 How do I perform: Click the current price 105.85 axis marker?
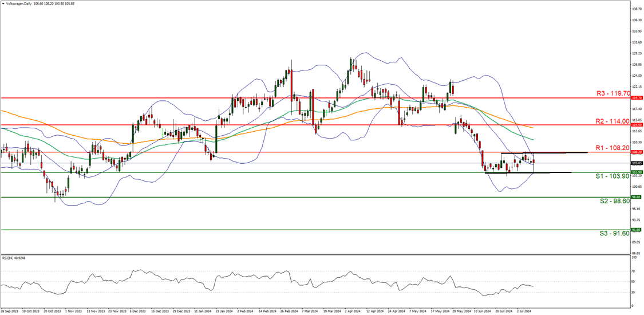pos(635,163)
